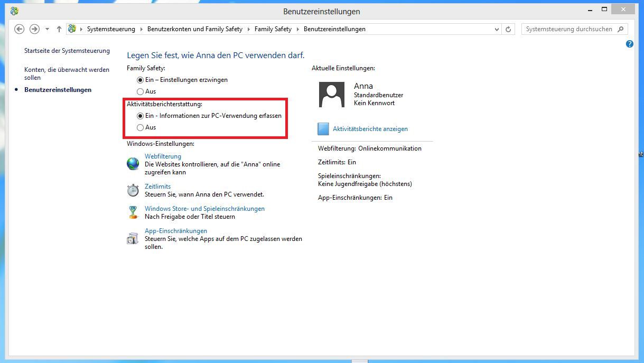Click the Webfilterung globe icon
This screenshot has height=363, width=644.
click(x=133, y=164)
